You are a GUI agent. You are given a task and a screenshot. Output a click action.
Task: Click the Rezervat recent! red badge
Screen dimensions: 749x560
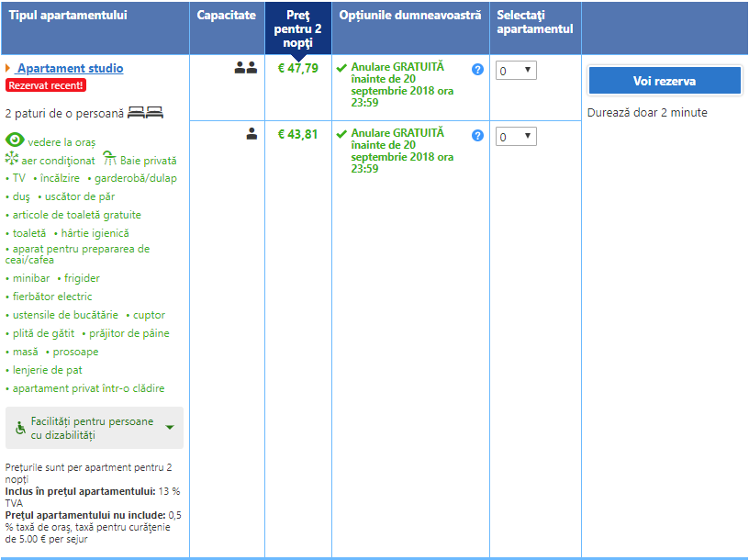[x=46, y=85]
